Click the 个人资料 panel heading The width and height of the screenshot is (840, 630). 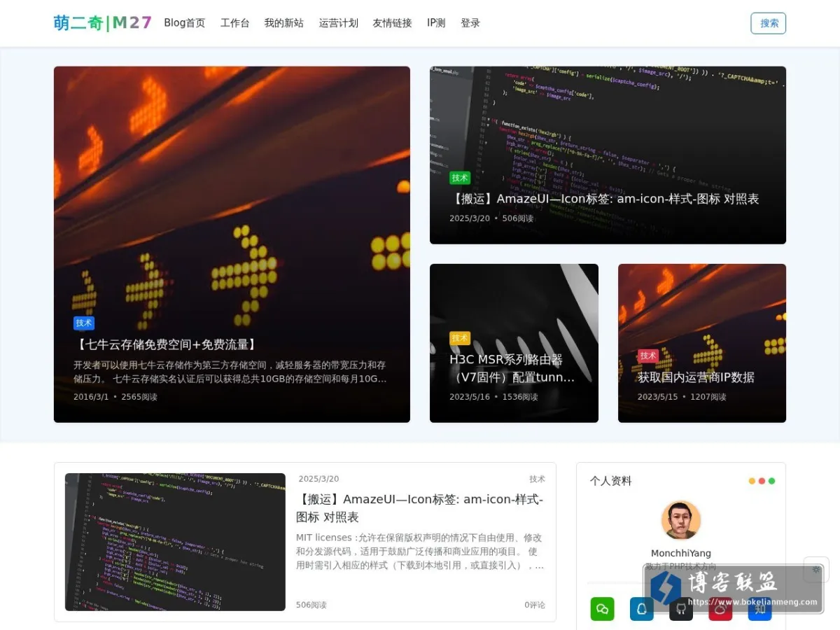coord(610,481)
